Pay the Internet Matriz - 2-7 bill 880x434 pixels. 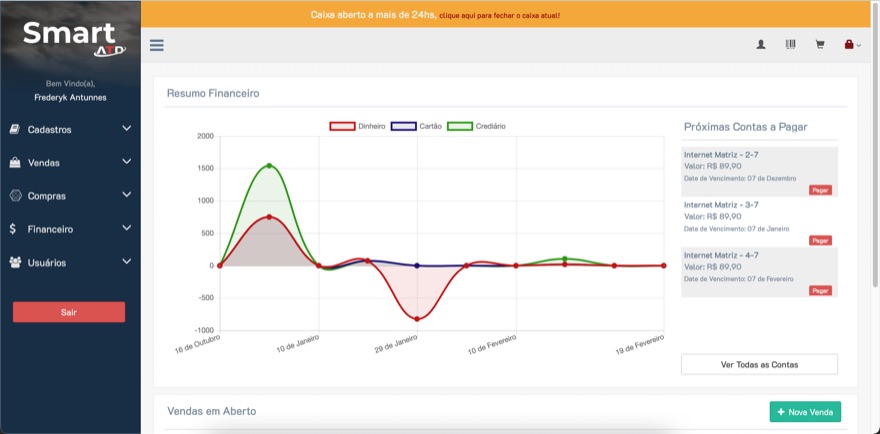pyautogui.click(x=820, y=190)
